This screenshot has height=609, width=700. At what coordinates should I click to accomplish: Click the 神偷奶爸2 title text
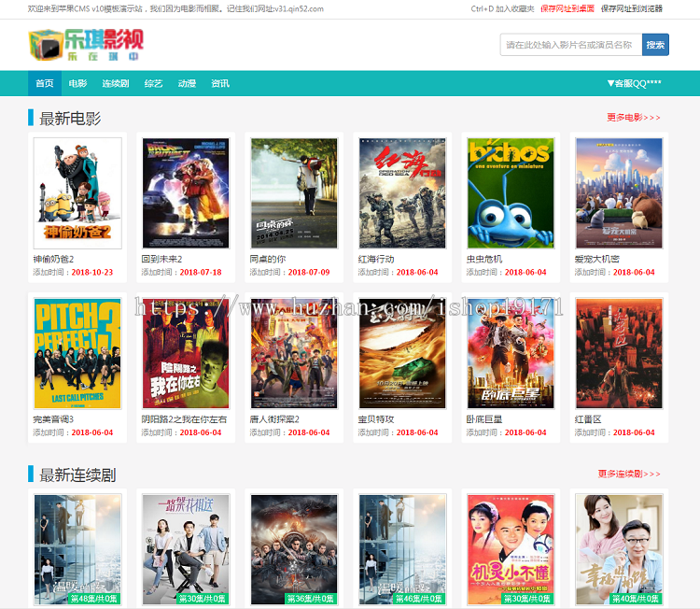click(x=53, y=259)
